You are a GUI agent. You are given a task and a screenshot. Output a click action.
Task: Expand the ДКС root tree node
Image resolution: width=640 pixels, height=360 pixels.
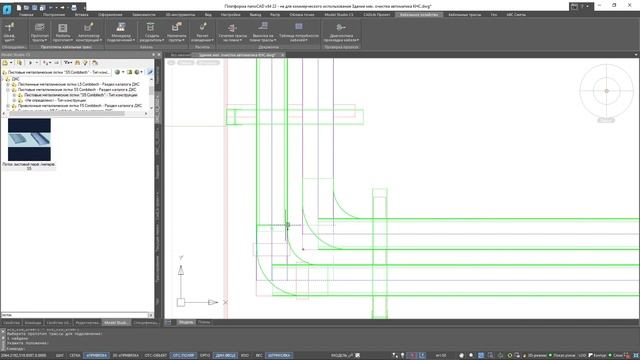3,79
